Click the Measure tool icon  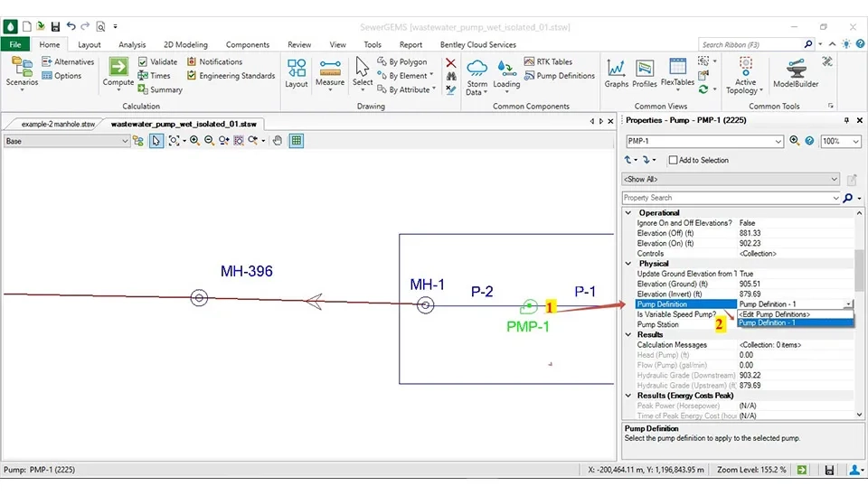coord(329,71)
